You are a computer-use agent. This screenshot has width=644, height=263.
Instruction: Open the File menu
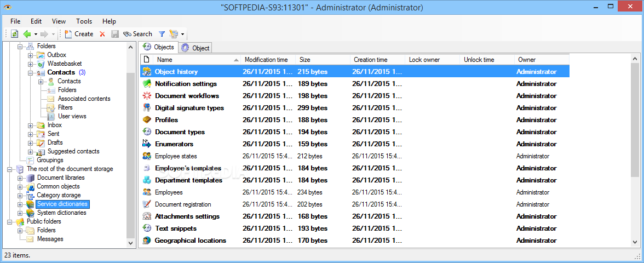tap(15, 21)
